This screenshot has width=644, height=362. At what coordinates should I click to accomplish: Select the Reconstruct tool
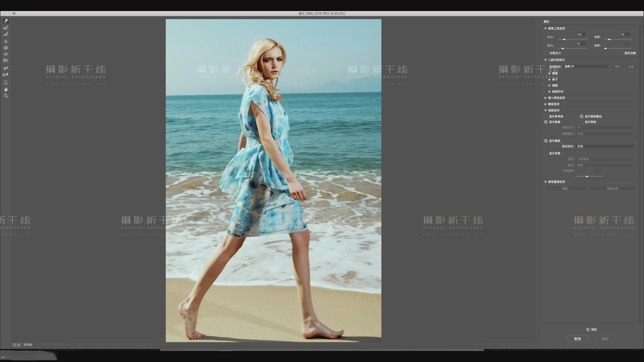click(6, 28)
